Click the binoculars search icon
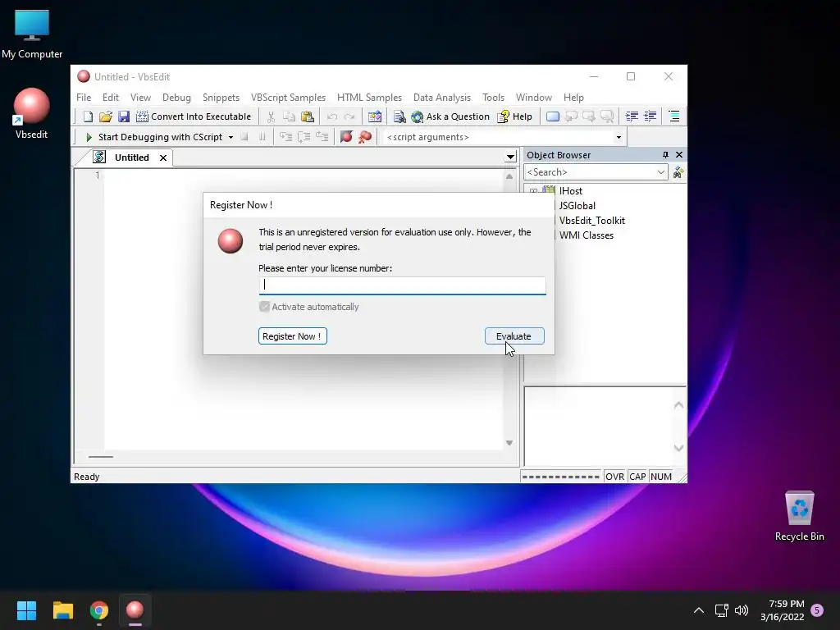840x630 pixels. coord(678,172)
